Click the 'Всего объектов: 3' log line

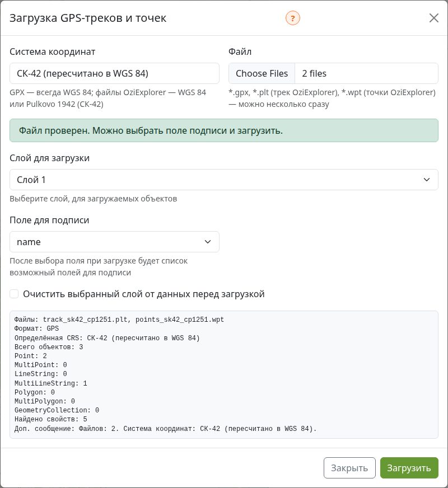49,347
